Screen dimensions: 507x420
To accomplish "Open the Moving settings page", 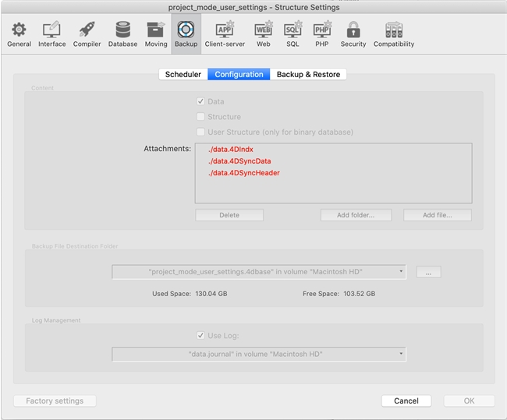I will pos(156,34).
